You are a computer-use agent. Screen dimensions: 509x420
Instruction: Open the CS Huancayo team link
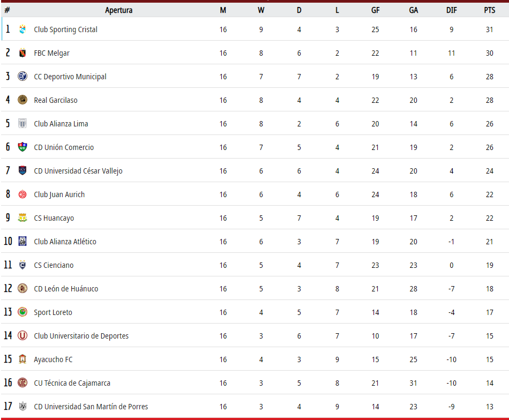(x=54, y=218)
